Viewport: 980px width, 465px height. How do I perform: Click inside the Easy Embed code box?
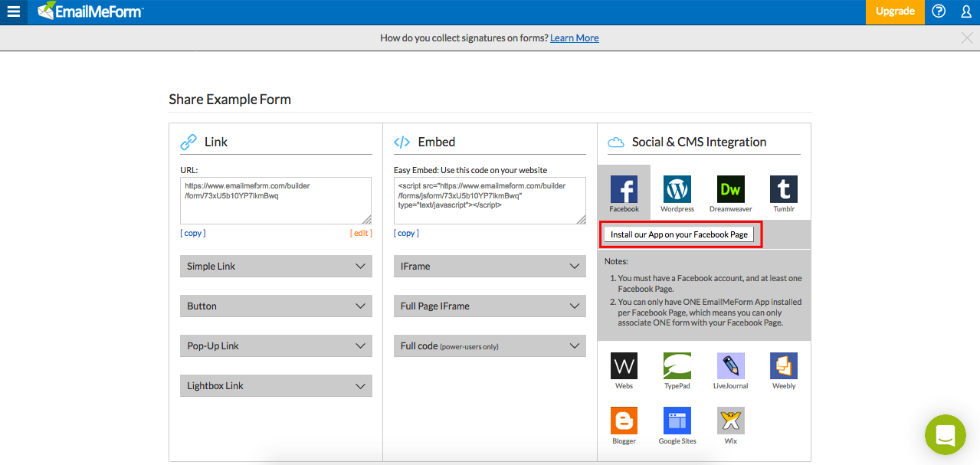pyautogui.click(x=490, y=201)
